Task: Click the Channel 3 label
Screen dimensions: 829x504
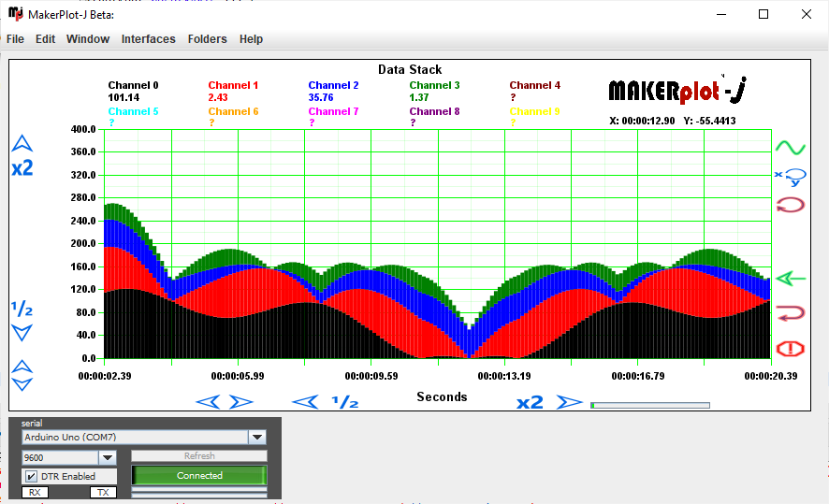Action: [x=434, y=85]
